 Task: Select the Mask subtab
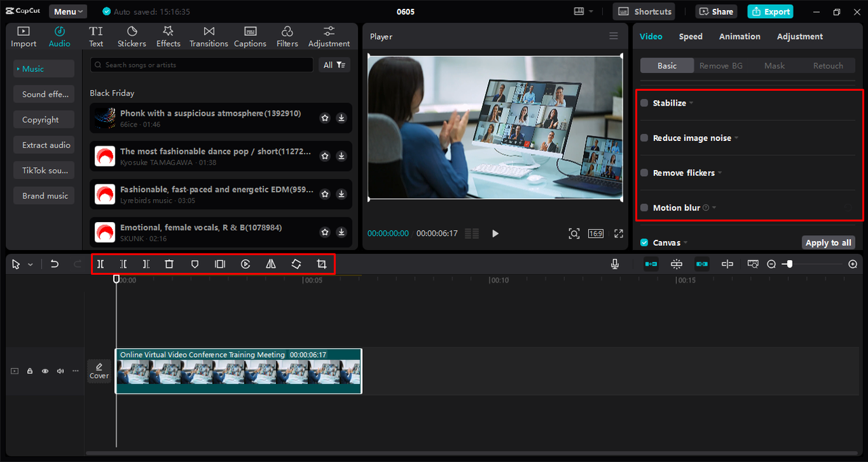[x=774, y=66]
